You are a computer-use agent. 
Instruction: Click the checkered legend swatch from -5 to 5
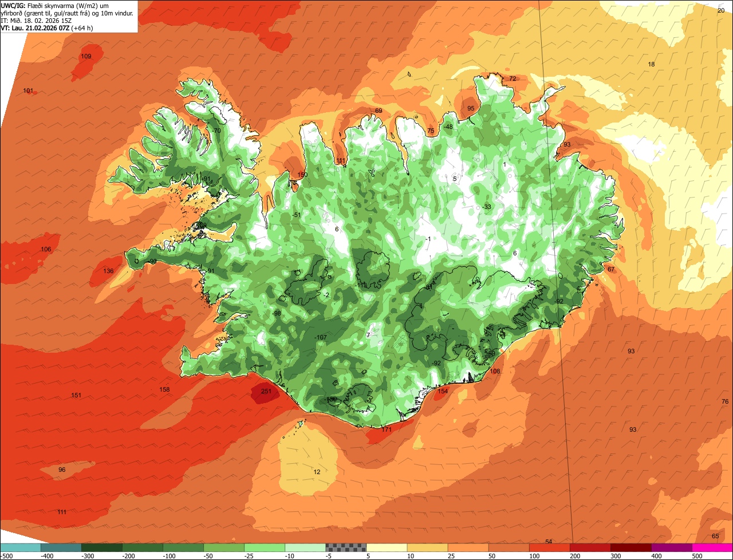346,547
